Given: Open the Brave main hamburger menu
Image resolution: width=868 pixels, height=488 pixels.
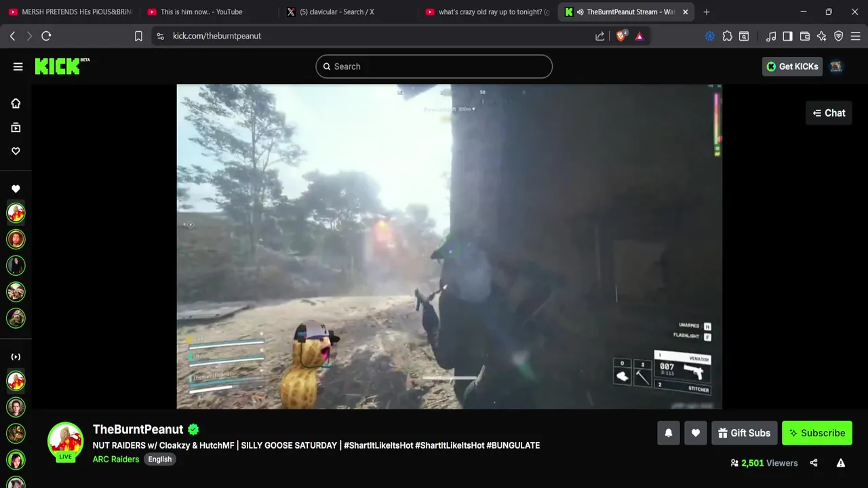Looking at the screenshot, I should (856, 37).
